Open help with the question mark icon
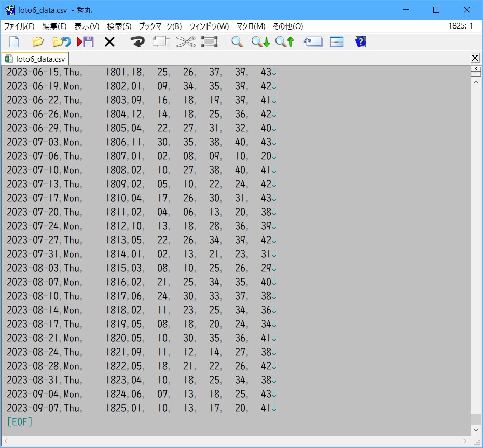The image size is (483, 448). 361,41
